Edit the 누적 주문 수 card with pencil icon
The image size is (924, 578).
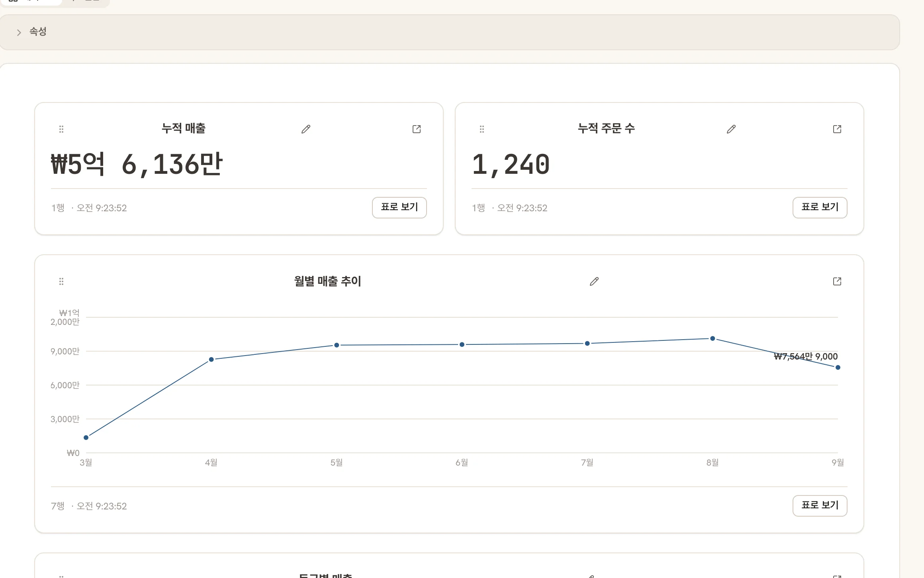pyautogui.click(x=731, y=129)
